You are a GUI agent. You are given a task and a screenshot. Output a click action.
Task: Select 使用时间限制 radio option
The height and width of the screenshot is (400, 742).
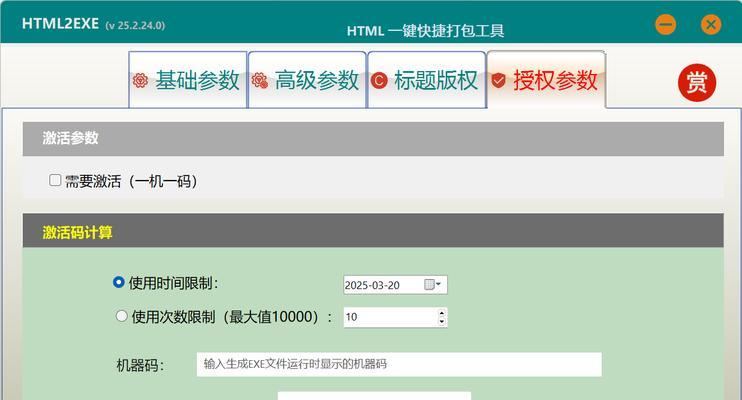[118, 282]
